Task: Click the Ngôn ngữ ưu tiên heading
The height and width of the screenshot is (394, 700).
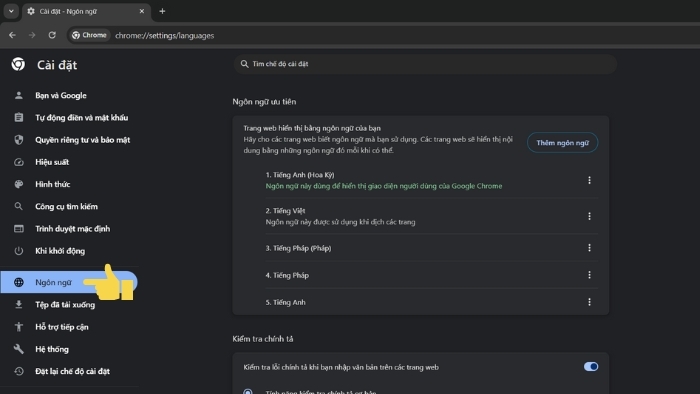Action: pos(264,102)
